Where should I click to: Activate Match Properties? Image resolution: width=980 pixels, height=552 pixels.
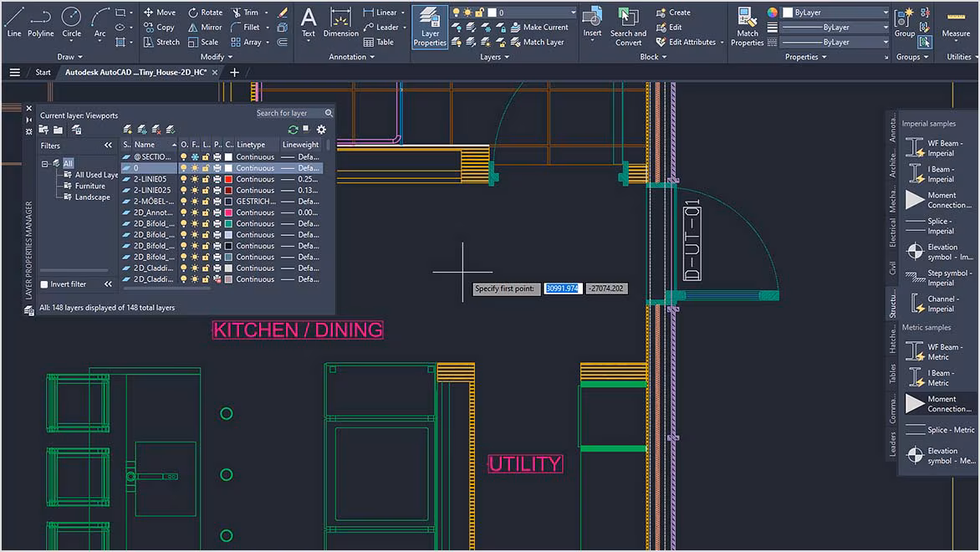click(747, 27)
